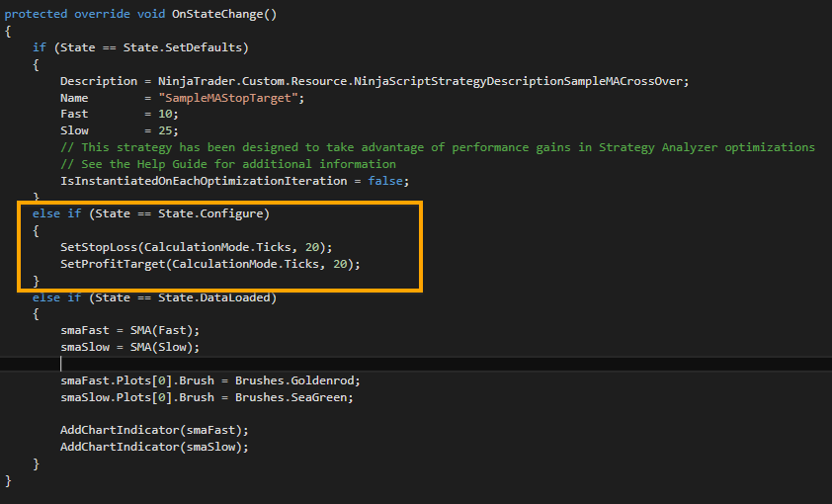The height and width of the screenshot is (504, 832).
Task: Click the 'State.SetDefaults' condition text
Action: (183, 47)
